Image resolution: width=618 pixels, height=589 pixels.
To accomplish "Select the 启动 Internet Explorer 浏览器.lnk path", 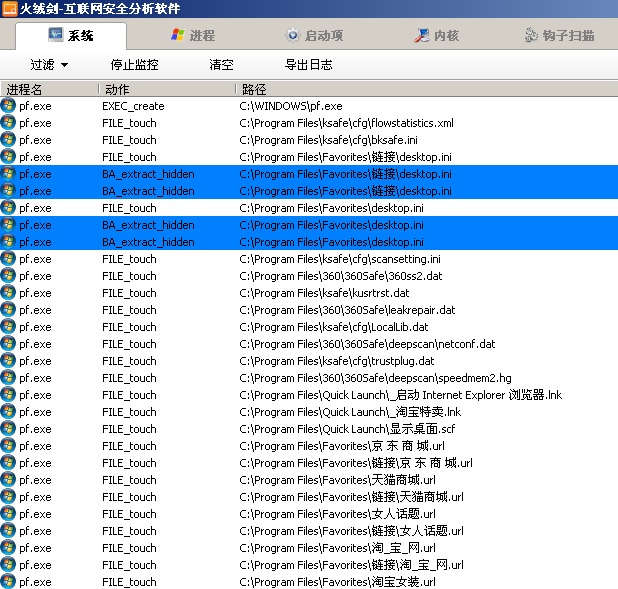I will click(x=400, y=395).
